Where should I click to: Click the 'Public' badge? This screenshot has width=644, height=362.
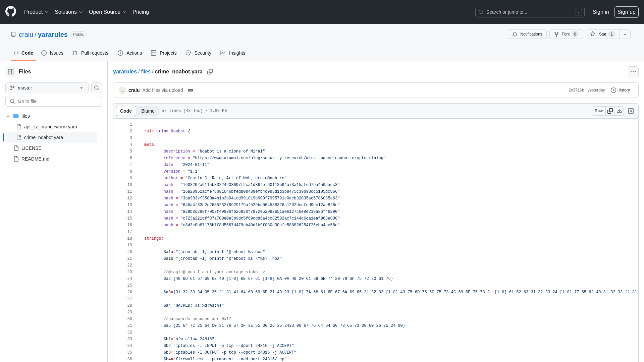tap(78, 35)
